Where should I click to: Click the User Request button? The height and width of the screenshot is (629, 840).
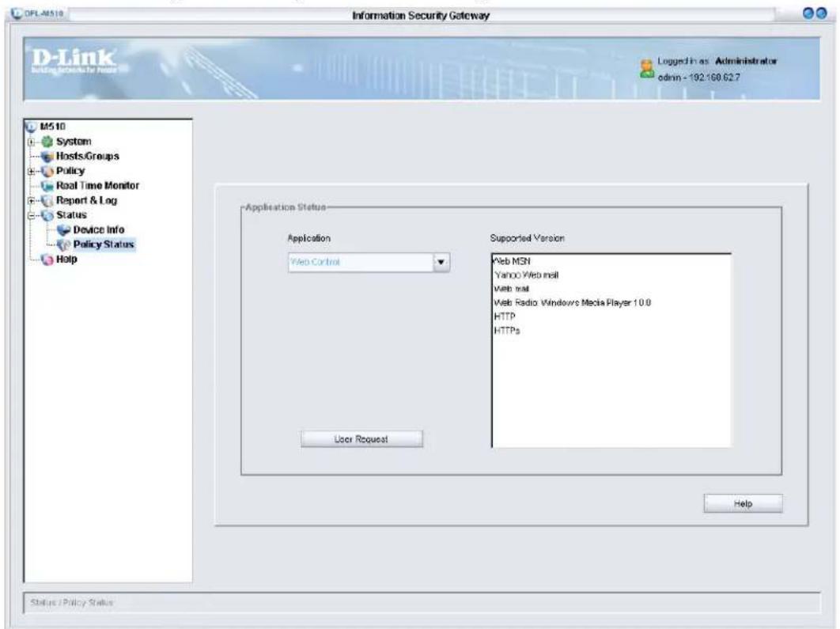click(361, 439)
